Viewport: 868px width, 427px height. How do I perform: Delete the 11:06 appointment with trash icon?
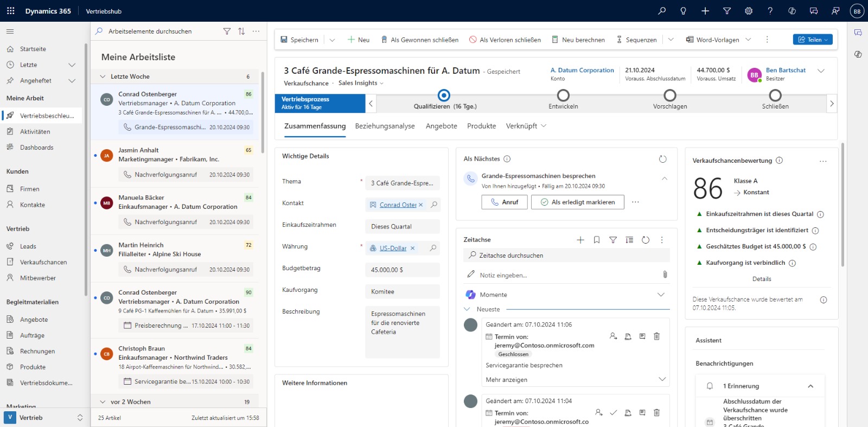pos(656,336)
